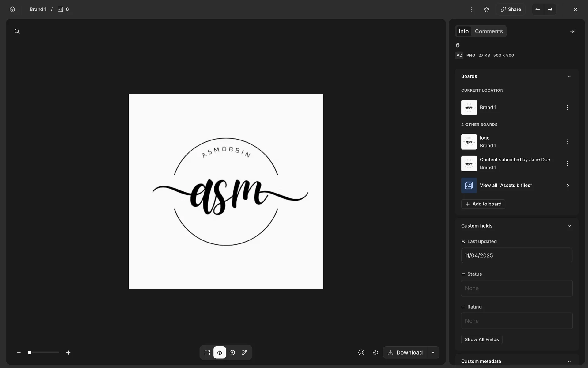The image size is (588, 368).
Task: Click the Add to board button
Action: (483, 204)
